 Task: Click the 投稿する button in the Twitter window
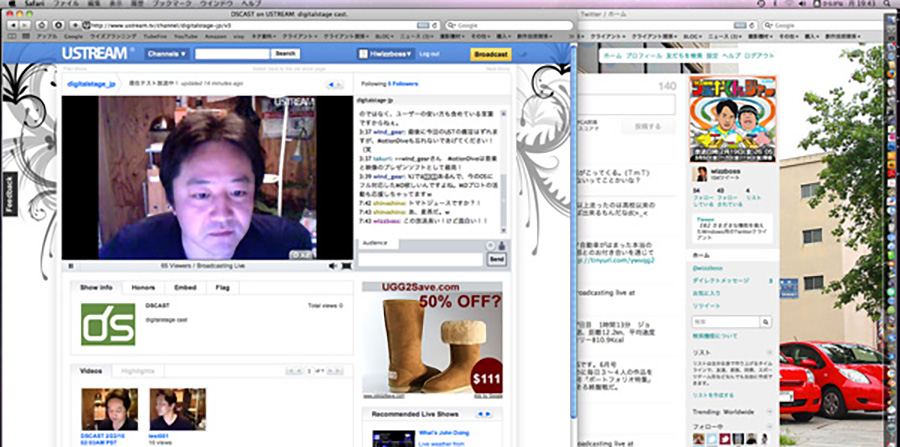647,127
